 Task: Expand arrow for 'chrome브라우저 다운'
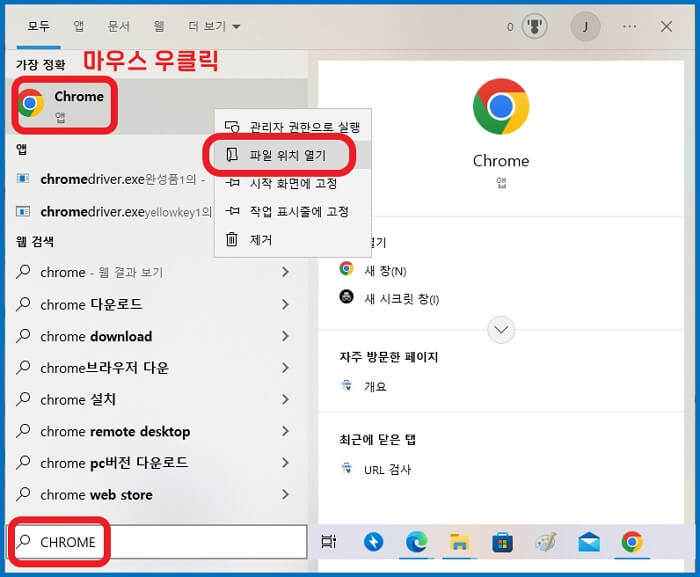point(285,368)
